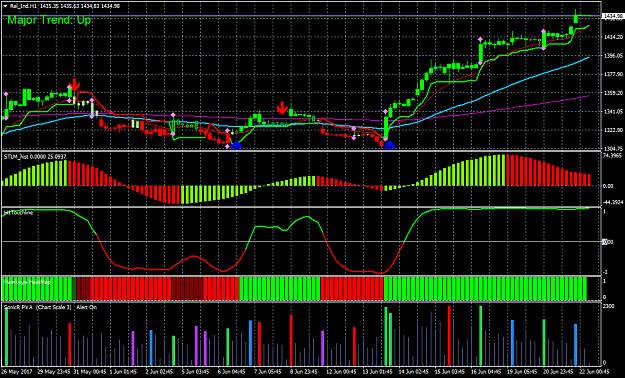The width and height of the screenshot is (625, 378).
Task: Click the 16 Jun 04:45 time label
Action: [x=487, y=372]
